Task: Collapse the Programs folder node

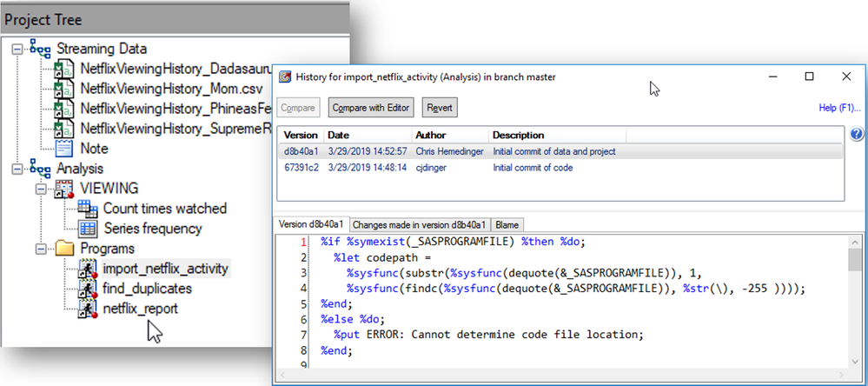Action: tap(40, 249)
